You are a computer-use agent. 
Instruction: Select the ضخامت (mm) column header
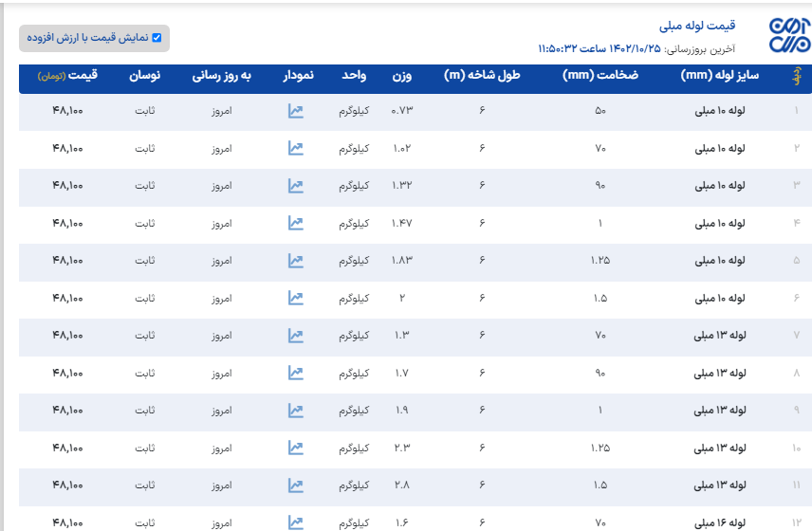click(600, 76)
